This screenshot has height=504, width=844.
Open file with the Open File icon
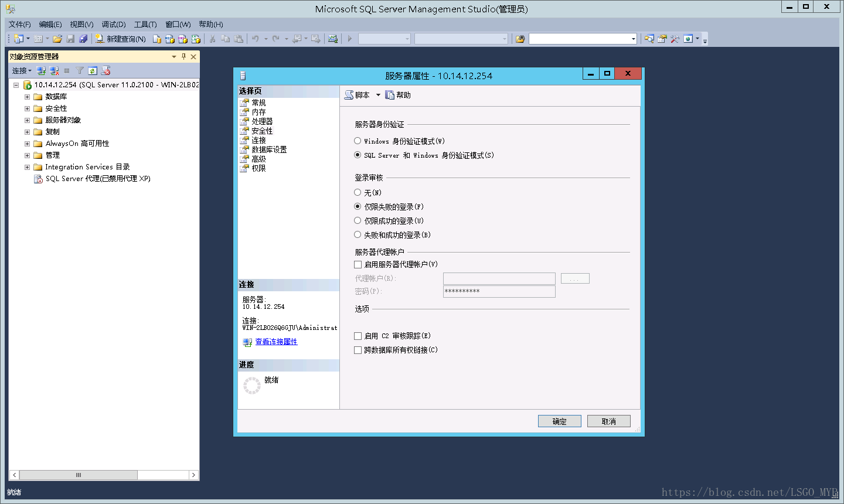[x=57, y=39]
